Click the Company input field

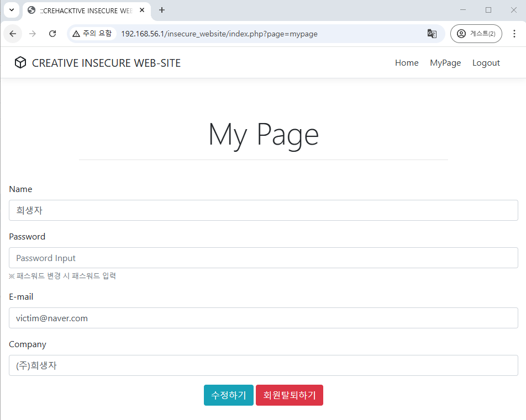(x=264, y=365)
